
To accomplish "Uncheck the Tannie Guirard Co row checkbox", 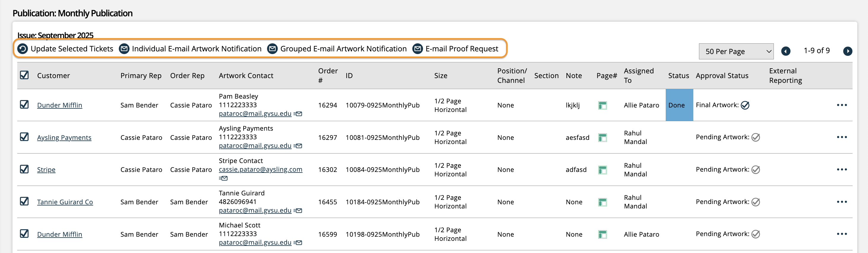I will pyautogui.click(x=24, y=201).
